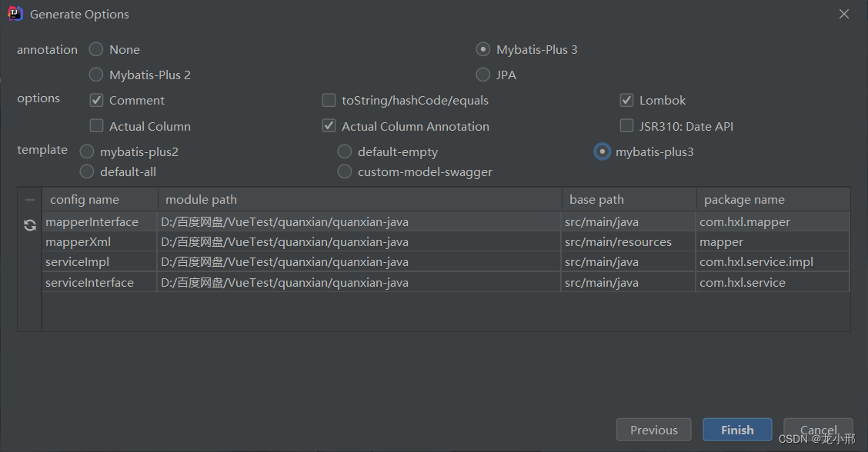
Task: Click the IntelliJ IDEA logo icon
Action: 15,14
